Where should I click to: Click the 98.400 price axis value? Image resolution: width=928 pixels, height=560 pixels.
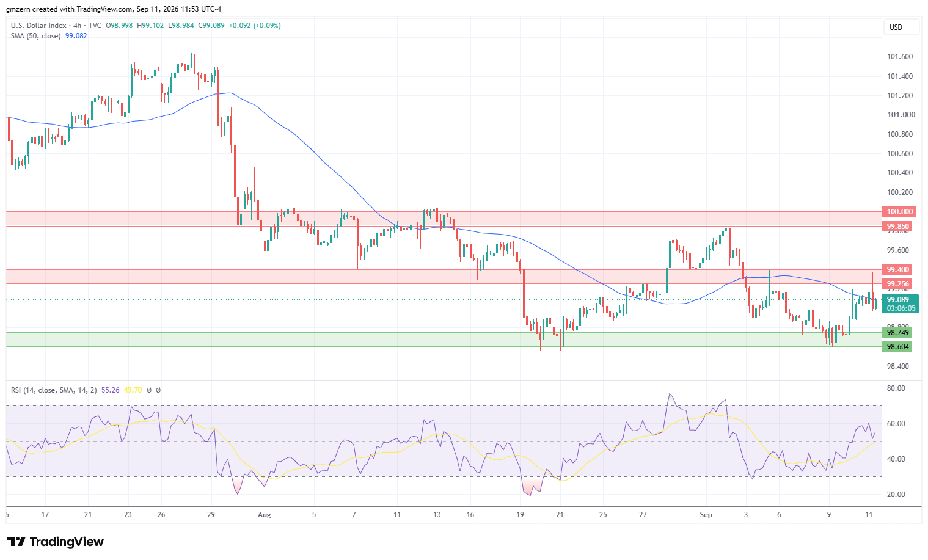898,366
